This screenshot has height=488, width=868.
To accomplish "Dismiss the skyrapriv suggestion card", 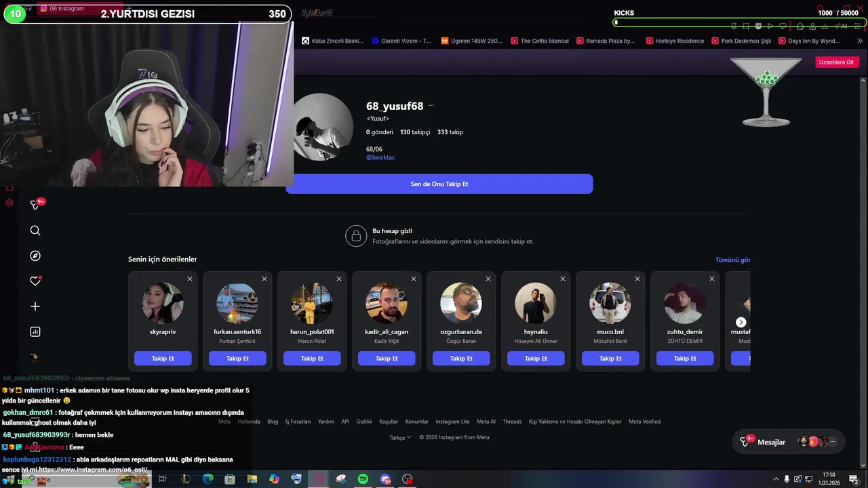I will pyautogui.click(x=190, y=279).
